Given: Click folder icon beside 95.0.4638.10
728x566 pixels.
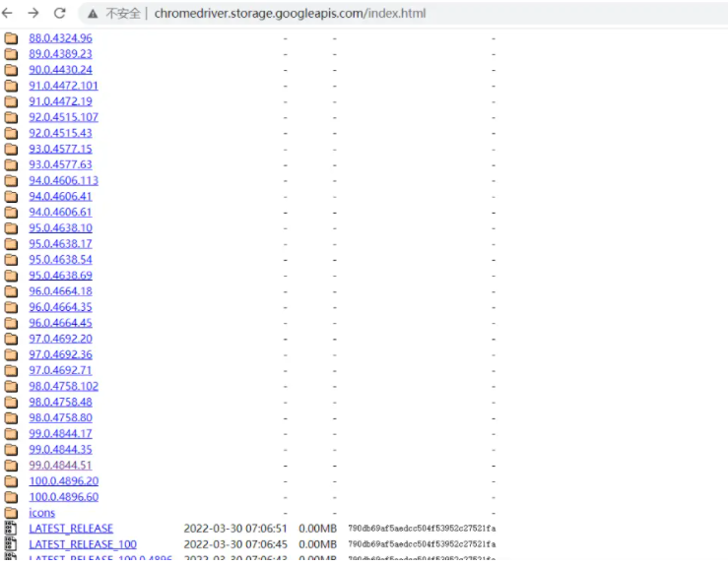Looking at the screenshot, I should (x=11, y=227).
